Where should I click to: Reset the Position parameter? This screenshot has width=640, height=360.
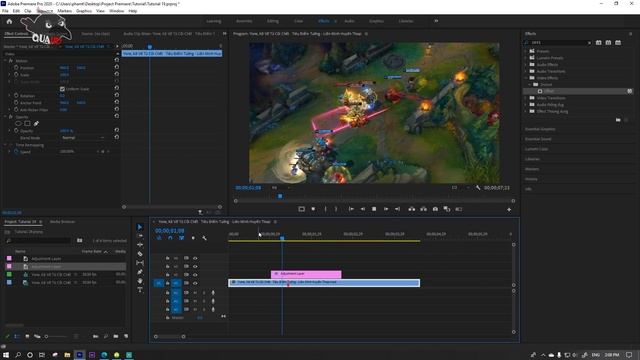(117, 67)
